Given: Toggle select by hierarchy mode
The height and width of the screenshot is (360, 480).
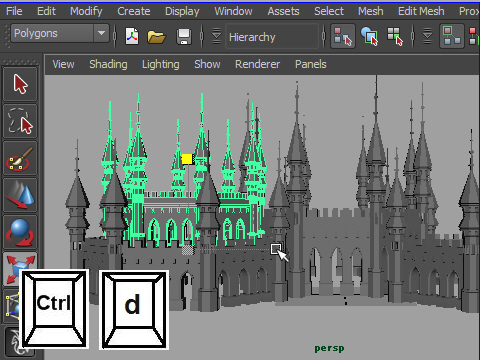Looking at the screenshot, I should pyautogui.click(x=343, y=36).
